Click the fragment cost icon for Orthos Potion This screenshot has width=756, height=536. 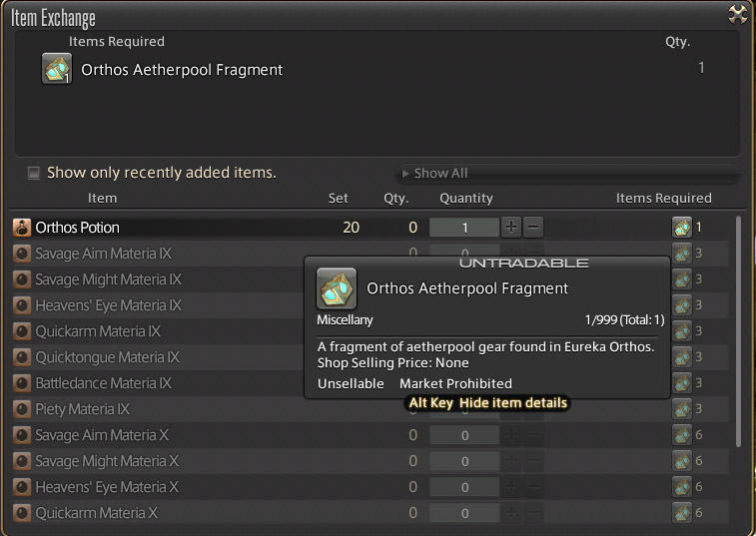[682, 228]
